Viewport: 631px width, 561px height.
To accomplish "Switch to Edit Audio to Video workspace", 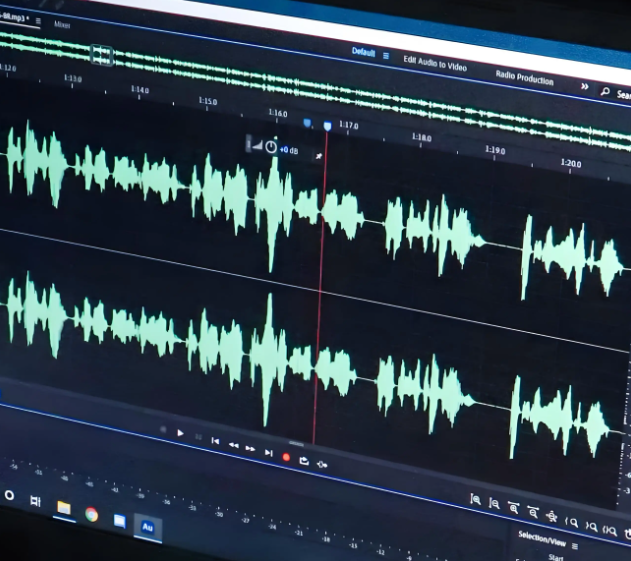I will (x=435, y=62).
